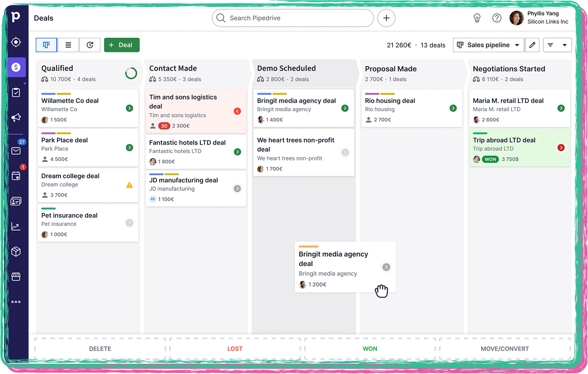Click the LOST drop zone

235,349
